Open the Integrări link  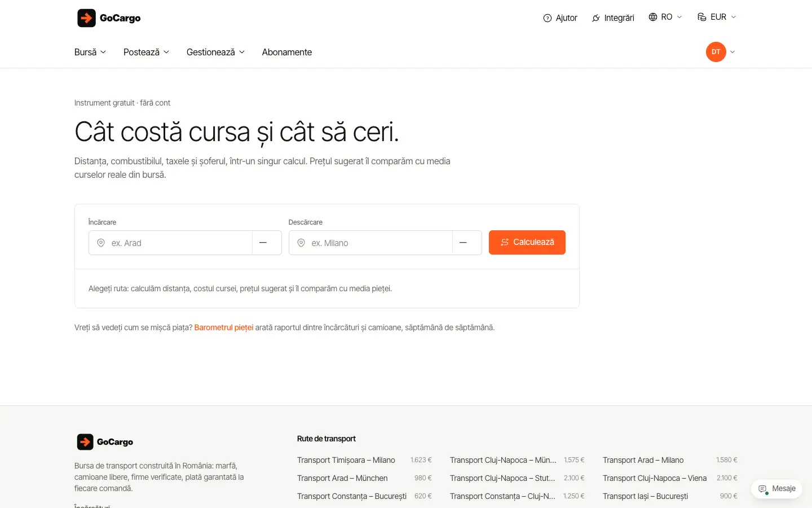[613, 18]
